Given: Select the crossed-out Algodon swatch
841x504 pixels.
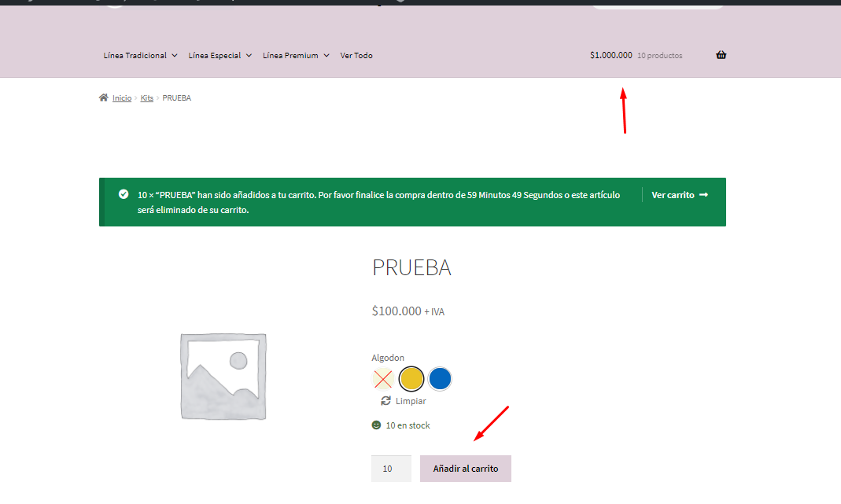Looking at the screenshot, I should pyautogui.click(x=383, y=379).
